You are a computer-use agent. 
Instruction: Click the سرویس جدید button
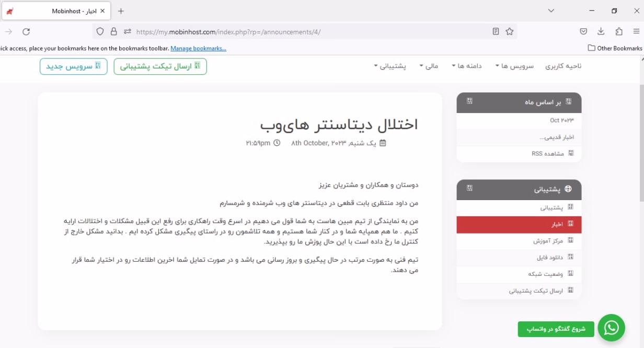73,66
